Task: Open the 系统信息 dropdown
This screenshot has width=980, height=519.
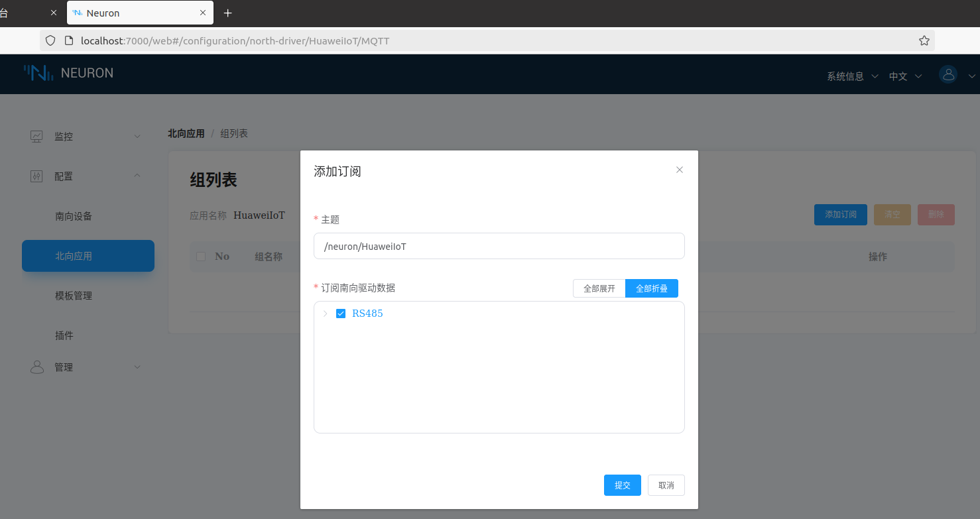Action: click(x=852, y=76)
